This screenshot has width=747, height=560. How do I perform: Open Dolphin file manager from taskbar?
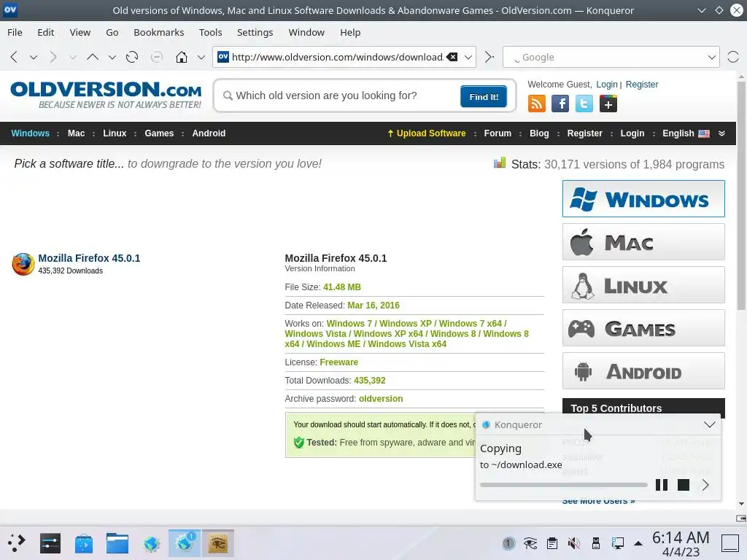pos(117,542)
